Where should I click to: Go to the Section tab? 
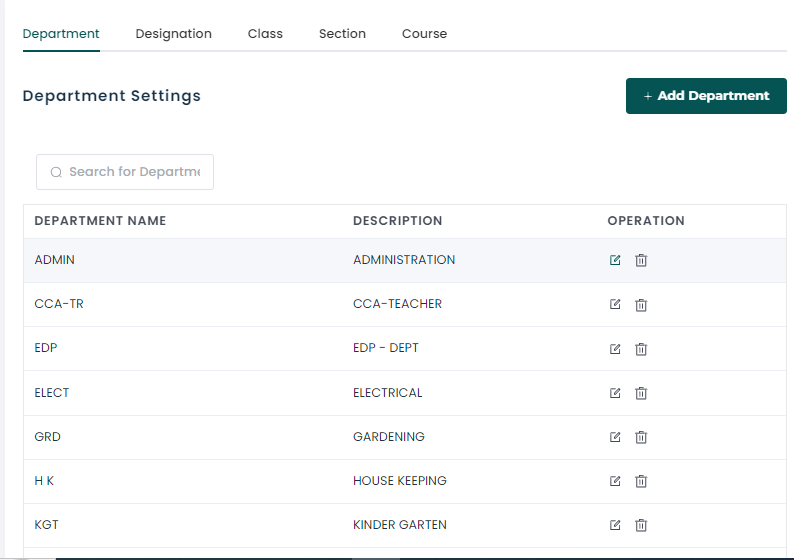point(342,34)
